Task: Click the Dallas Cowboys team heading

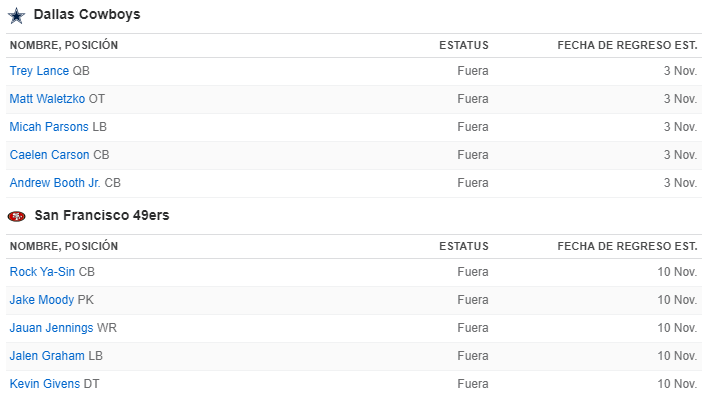Action: [x=87, y=14]
